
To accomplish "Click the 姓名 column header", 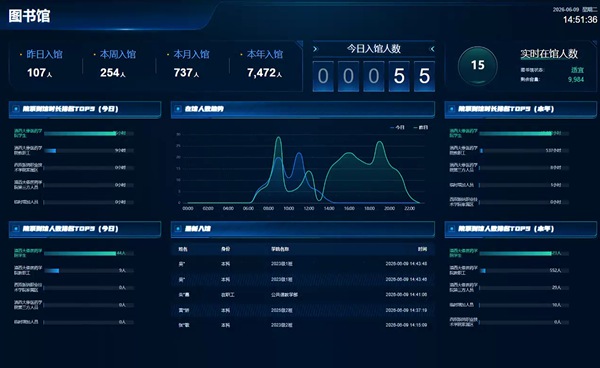I will 183,249.
